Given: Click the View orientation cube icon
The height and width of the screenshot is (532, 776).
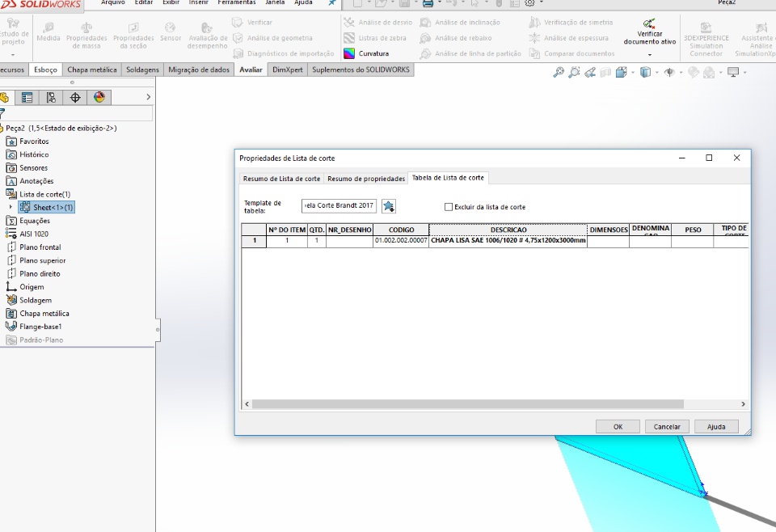Looking at the screenshot, I should 622,73.
